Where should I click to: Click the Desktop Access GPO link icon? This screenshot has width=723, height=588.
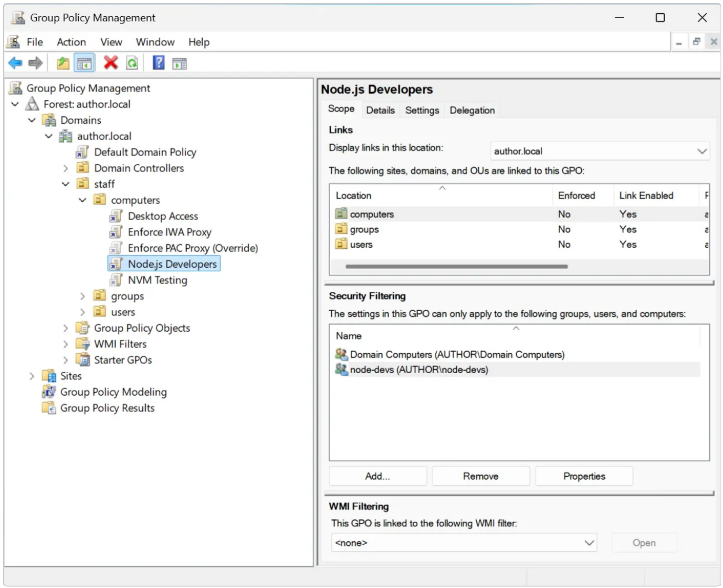click(116, 216)
